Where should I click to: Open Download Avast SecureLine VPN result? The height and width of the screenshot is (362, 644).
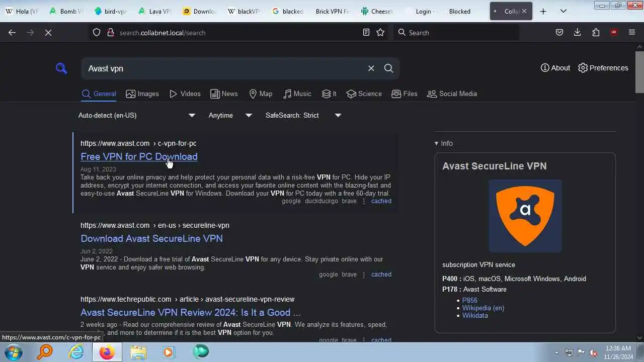(151, 238)
